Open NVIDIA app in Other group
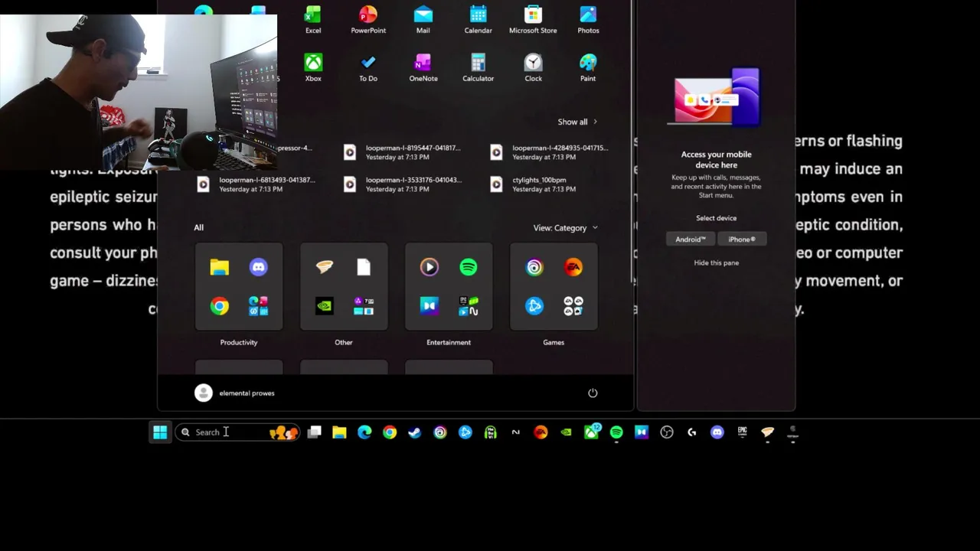Viewport: 980px width, 551px height. coord(325,306)
